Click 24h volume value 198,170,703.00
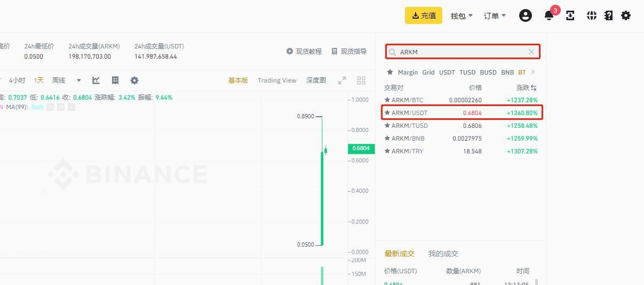644x285 pixels. coord(90,56)
